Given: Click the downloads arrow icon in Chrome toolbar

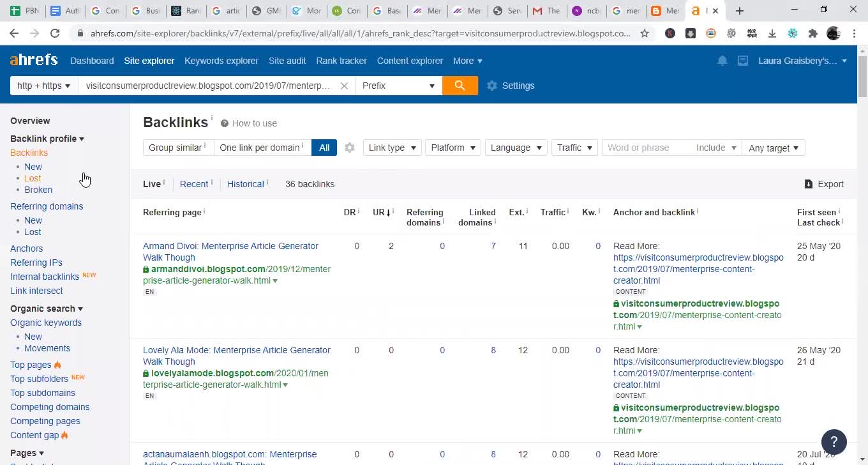Looking at the screenshot, I should coord(772,33).
